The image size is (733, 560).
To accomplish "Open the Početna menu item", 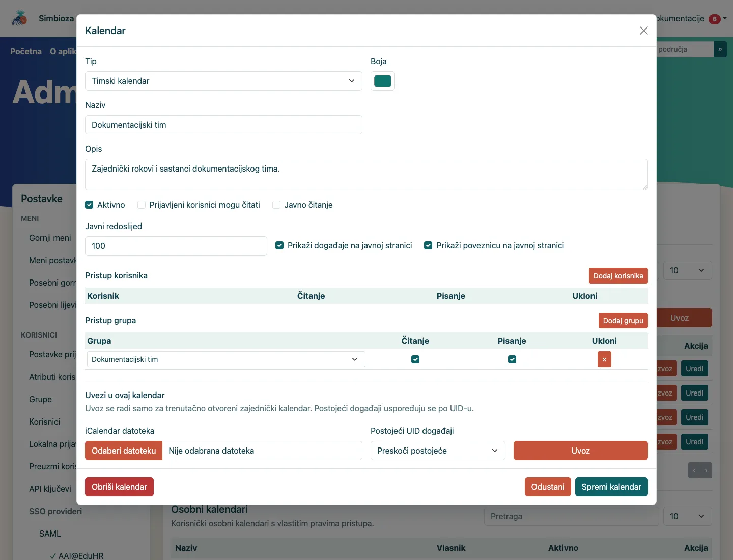I will 26,51.
